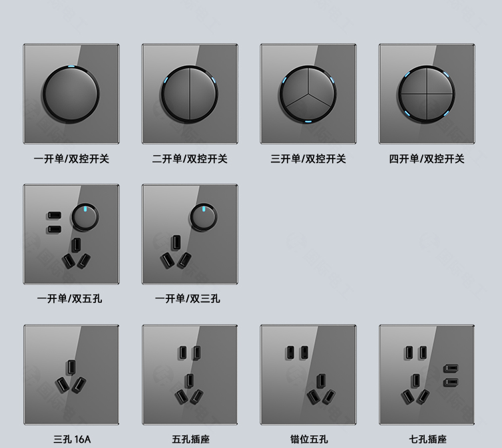Click the 四开单/双控开关 label text
The width and height of the screenshot is (502, 448).
pyautogui.click(x=427, y=158)
